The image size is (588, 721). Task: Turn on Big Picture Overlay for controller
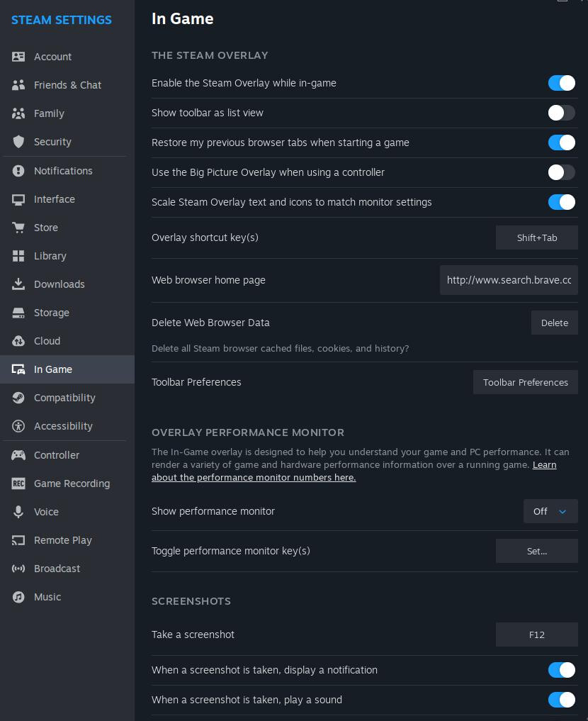pos(561,172)
